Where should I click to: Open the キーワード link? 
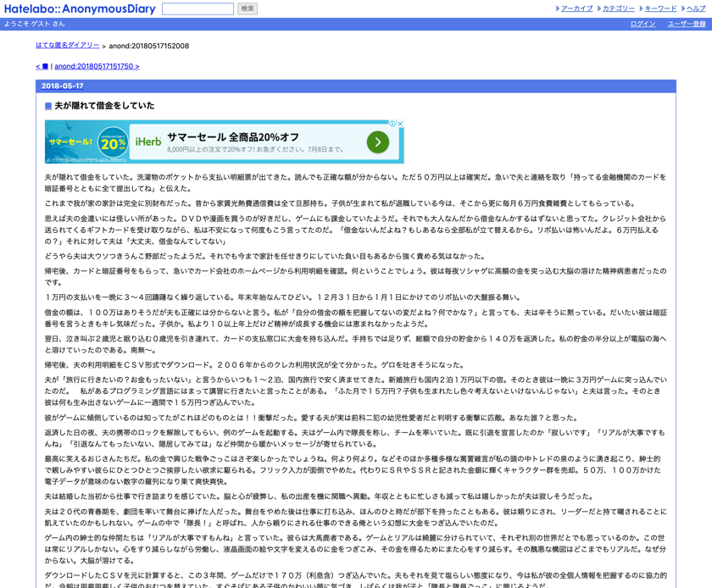point(660,8)
